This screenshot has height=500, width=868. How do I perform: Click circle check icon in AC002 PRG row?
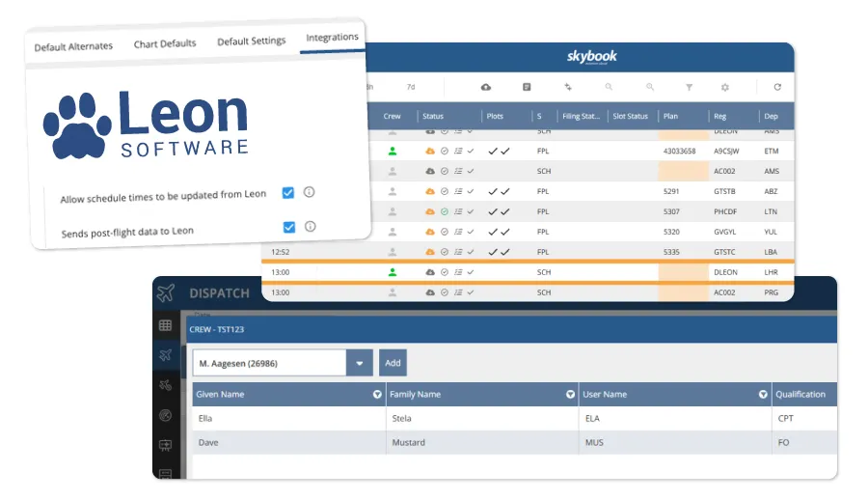click(x=444, y=292)
